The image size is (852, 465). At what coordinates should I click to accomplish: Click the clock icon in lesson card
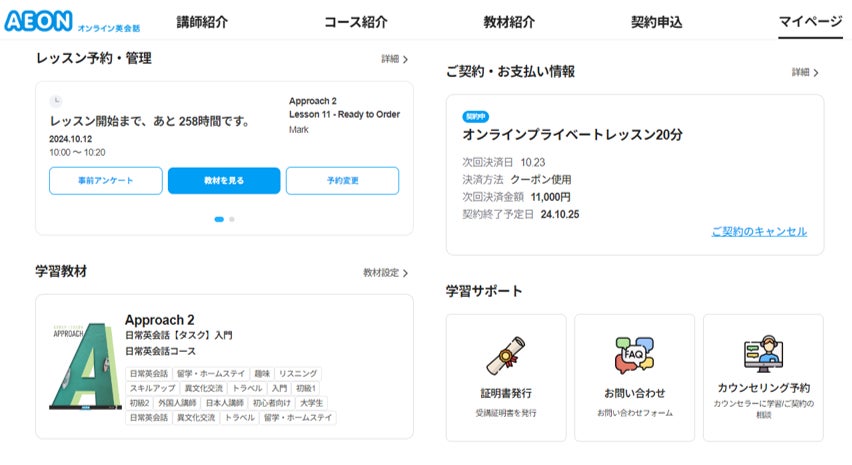point(56,101)
